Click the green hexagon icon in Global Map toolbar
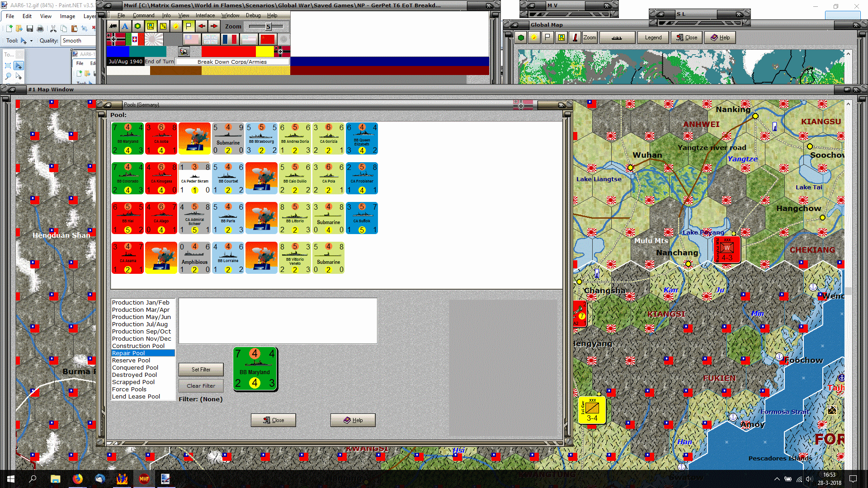Screen dimensions: 868x488 (521, 38)
